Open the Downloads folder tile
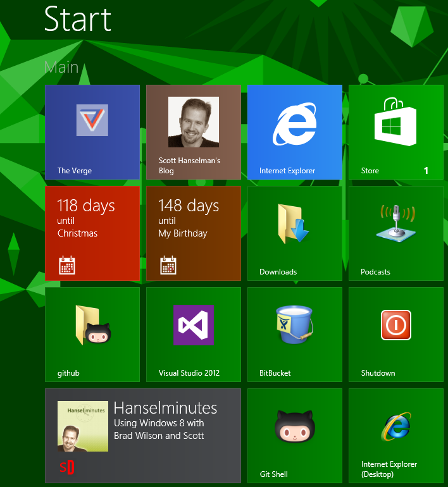The image size is (448, 487). (295, 233)
